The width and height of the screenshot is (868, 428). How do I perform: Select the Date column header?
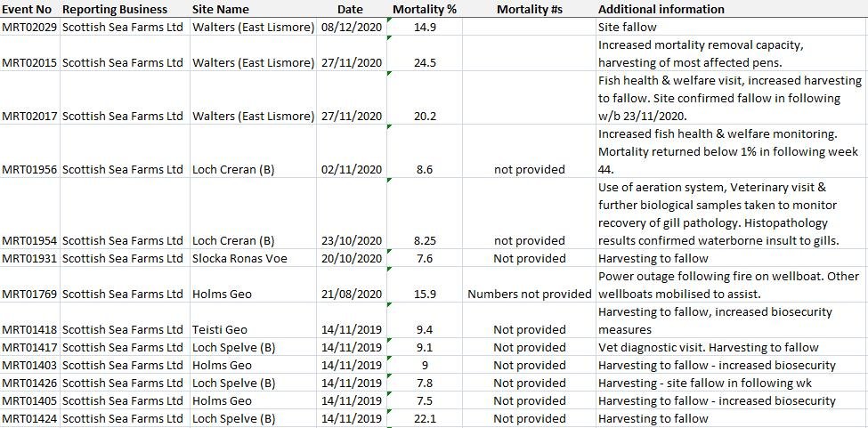(350, 9)
